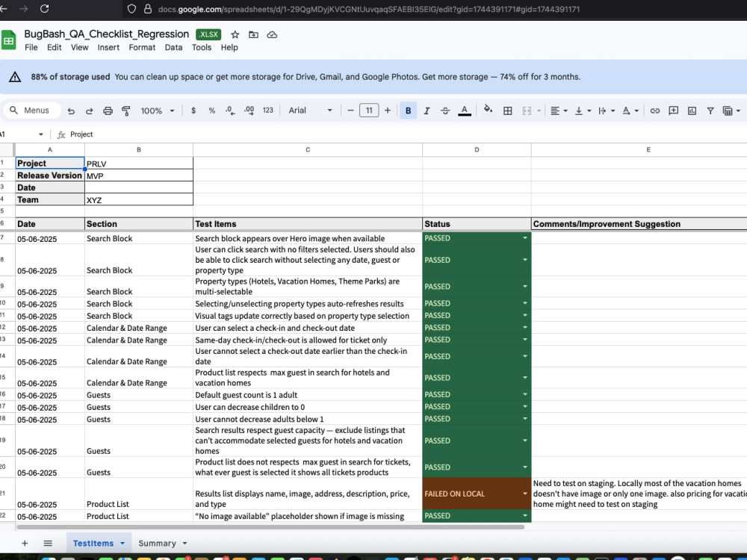
Task: Select the paint format roller icon
Action: pos(126,111)
